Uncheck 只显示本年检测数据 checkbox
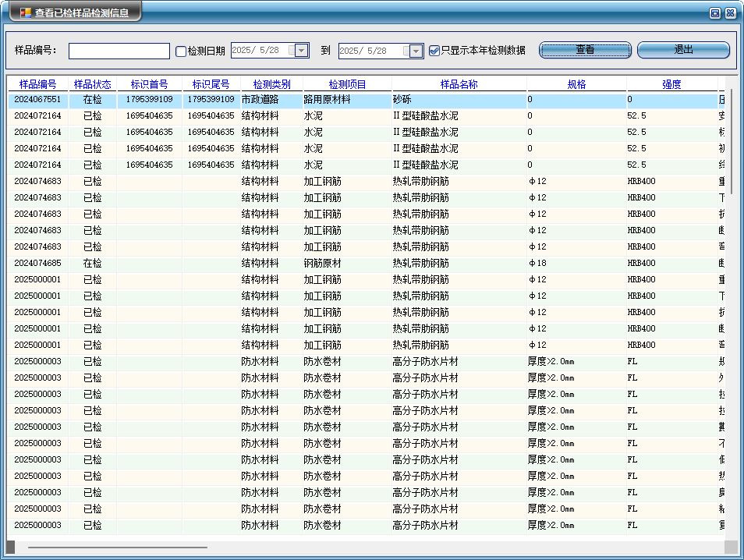 coord(434,51)
